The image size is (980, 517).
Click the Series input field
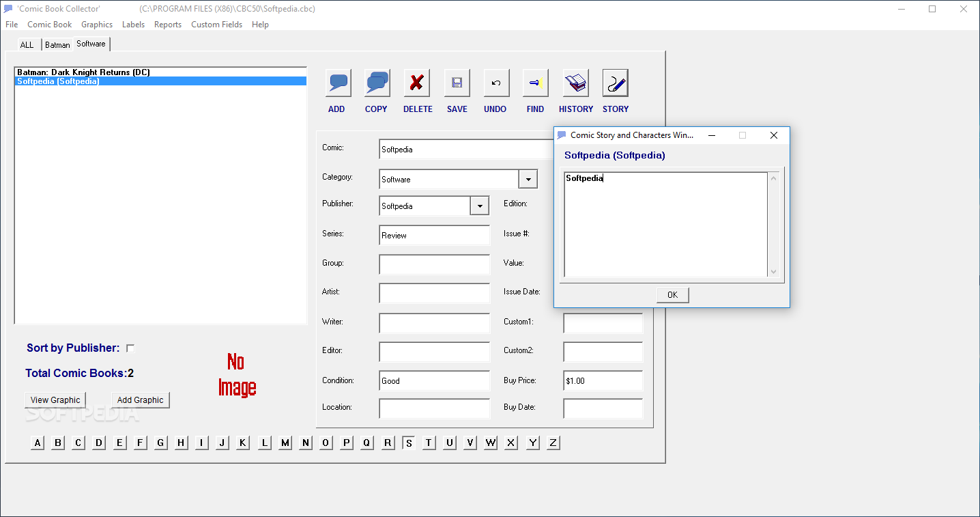pyautogui.click(x=435, y=236)
